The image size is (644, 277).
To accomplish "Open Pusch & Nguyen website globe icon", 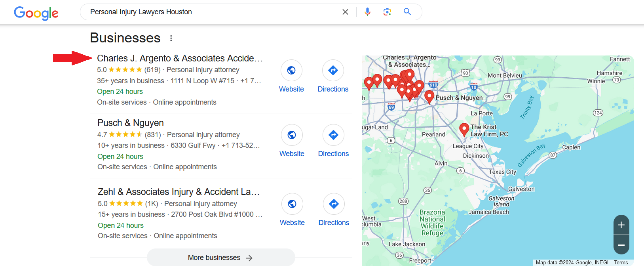I will pos(292,135).
